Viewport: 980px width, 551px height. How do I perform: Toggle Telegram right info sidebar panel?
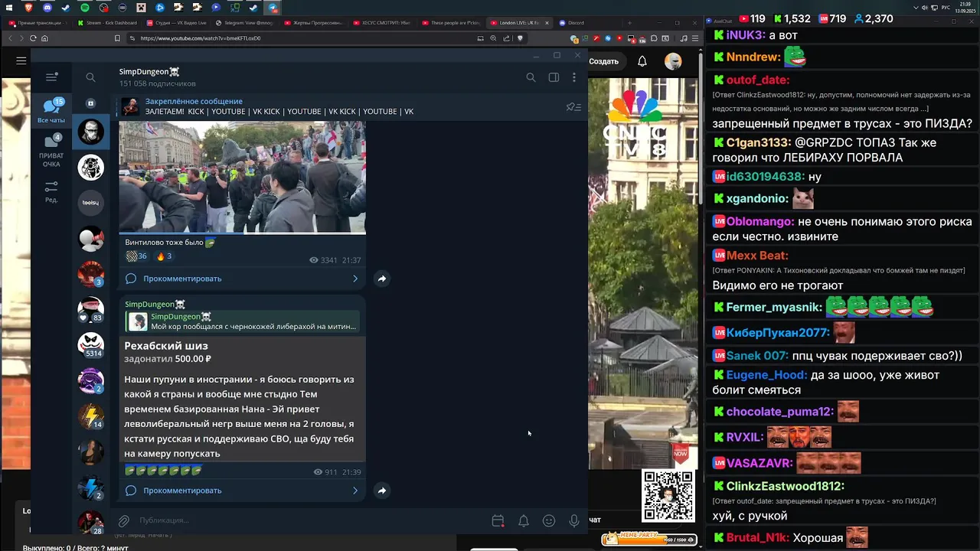pyautogui.click(x=554, y=77)
